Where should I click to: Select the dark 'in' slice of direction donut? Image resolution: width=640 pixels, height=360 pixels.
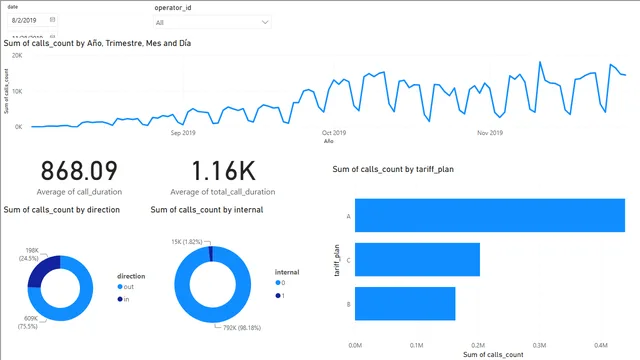click(x=42, y=269)
